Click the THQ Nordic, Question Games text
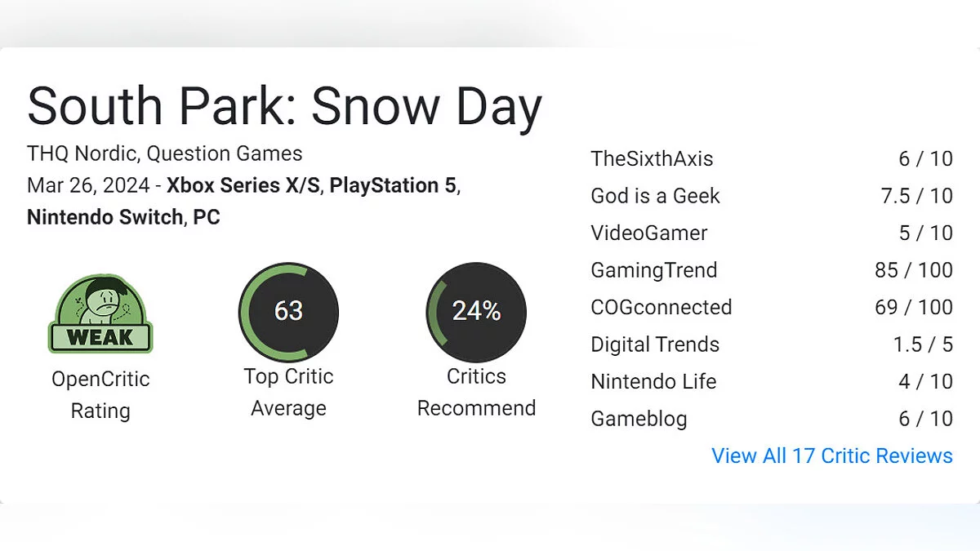The height and width of the screenshot is (551, 980). pyautogui.click(x=164, y=153)
